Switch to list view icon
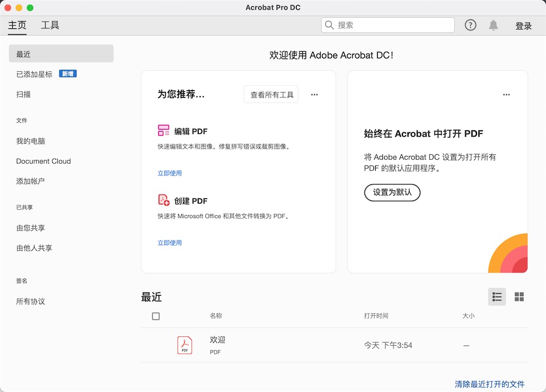Viewport: 546px width, 392px height. pos(497,297)
